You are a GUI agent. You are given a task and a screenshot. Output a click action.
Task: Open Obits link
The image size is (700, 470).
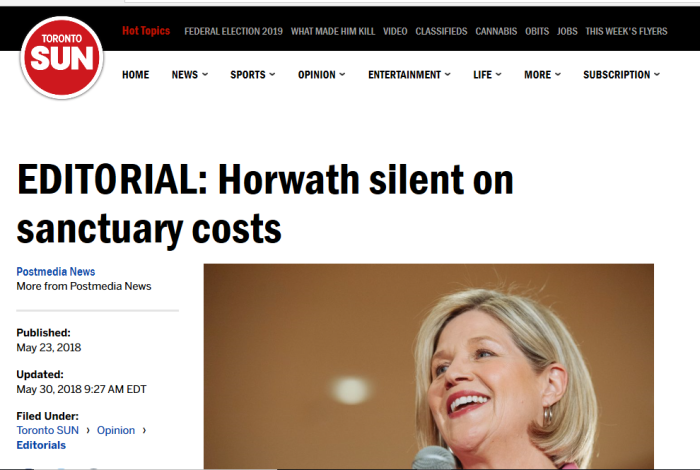[x=537, y=31]
